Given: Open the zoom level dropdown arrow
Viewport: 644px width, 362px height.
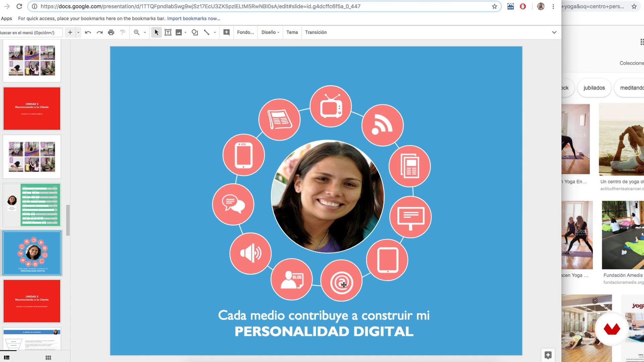Looking at the screenshot, I should (145, 32).
